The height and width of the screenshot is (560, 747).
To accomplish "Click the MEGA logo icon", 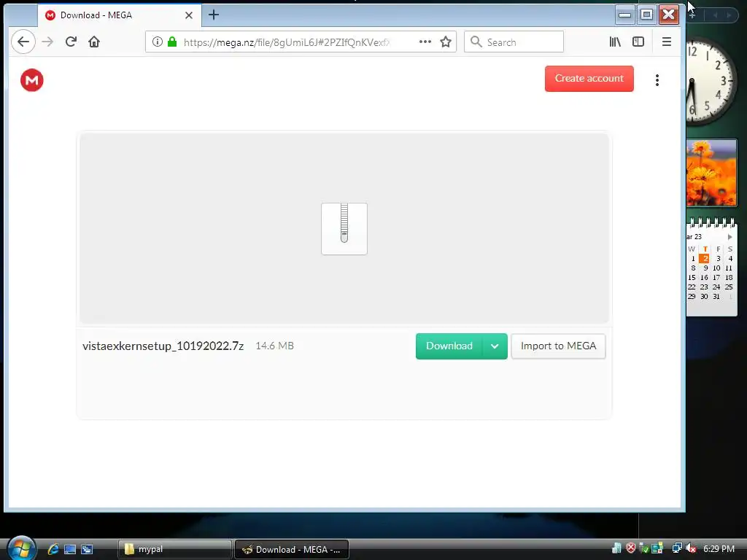I will click(32, 80).
